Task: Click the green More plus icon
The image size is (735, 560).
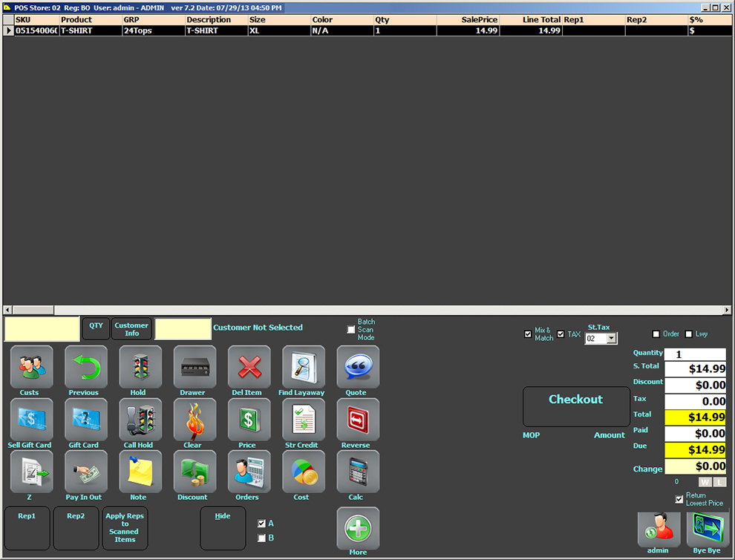Action: click(x=358, y=528)
